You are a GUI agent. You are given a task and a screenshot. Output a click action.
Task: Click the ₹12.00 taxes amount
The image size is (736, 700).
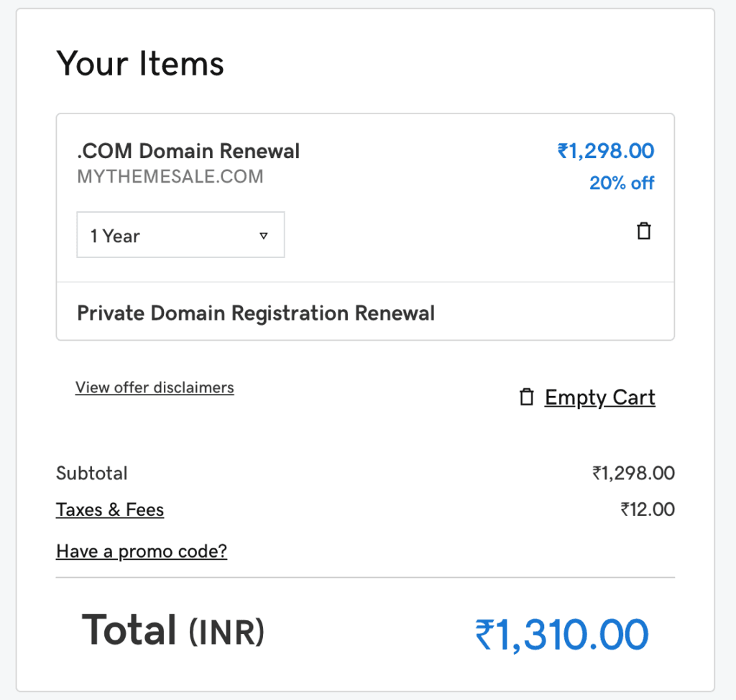648,510
